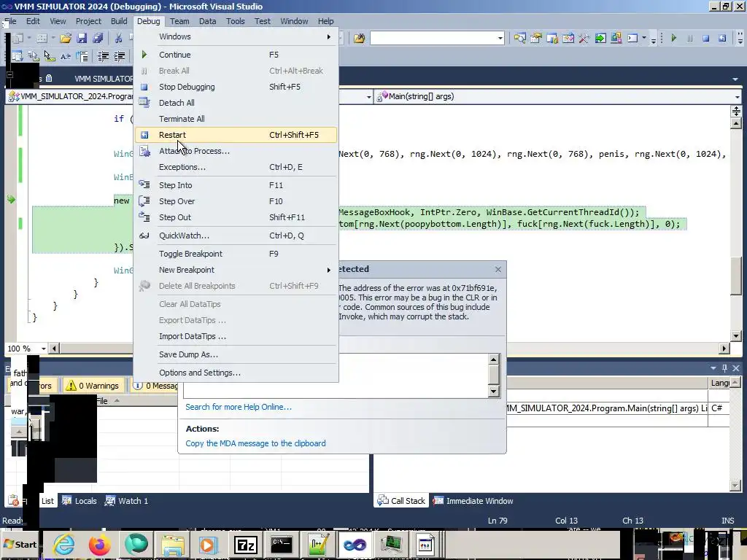747x560 pixels.
Task: Click the toolbar search input field
Action: 433,38
